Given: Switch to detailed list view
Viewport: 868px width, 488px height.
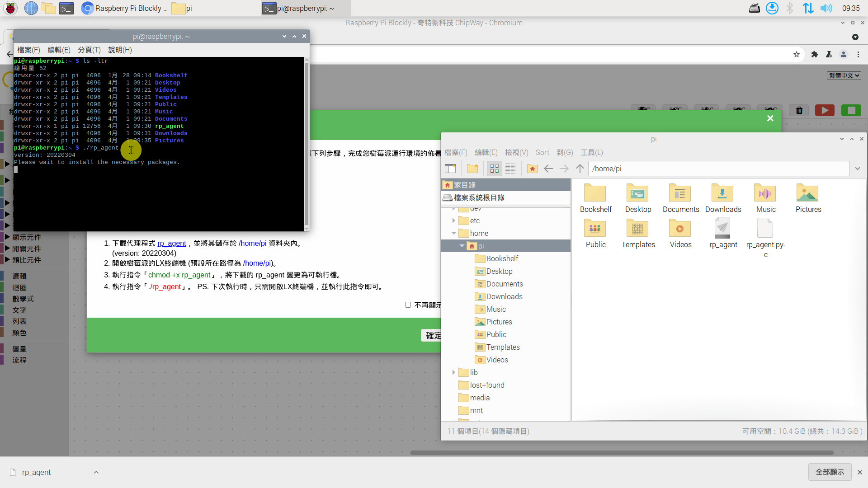Looking at the screenshot, I should 510,169.
